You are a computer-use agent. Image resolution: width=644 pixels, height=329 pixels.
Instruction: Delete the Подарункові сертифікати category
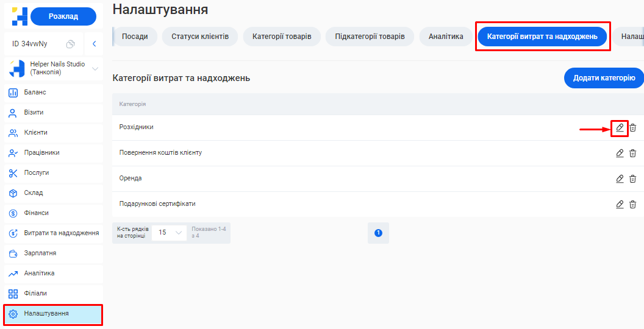click(633, 205)
